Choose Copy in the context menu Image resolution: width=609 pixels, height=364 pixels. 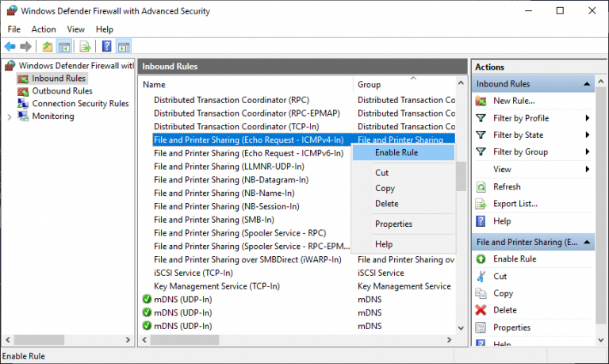click(404, 189)
